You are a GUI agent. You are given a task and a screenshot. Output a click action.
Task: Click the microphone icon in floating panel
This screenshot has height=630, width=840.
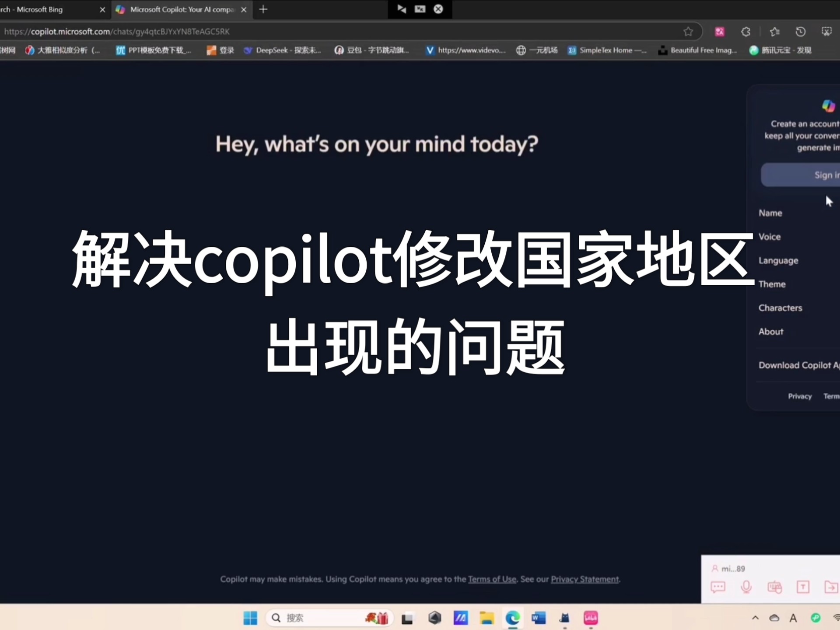click(x=746, y=587)
